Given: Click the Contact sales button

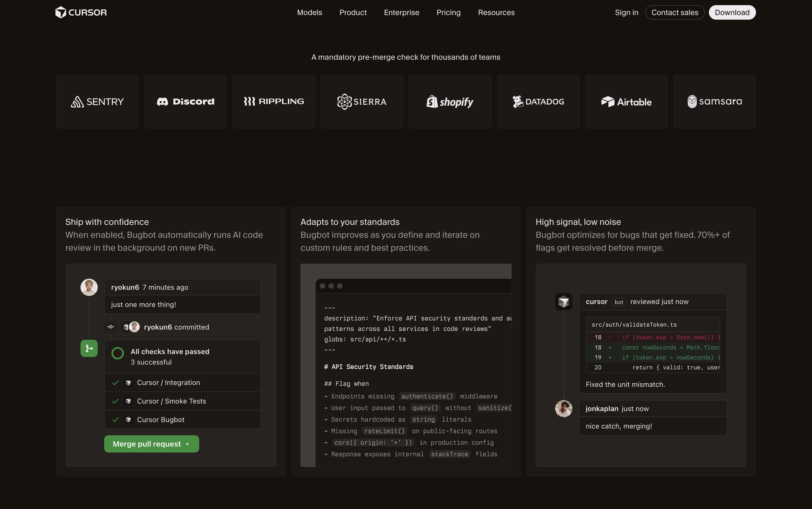Looking at the screenshot, I should tap(675, 12).
